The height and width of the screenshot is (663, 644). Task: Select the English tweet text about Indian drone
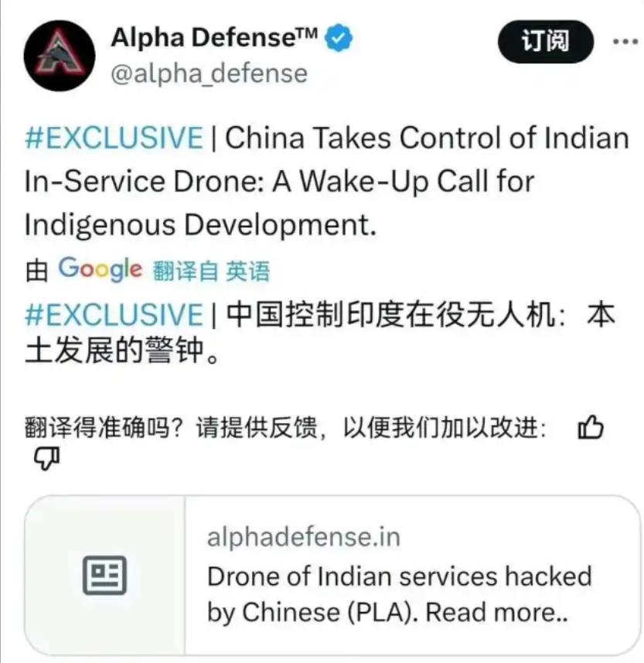pyautogui.click(x=327, y=181)
